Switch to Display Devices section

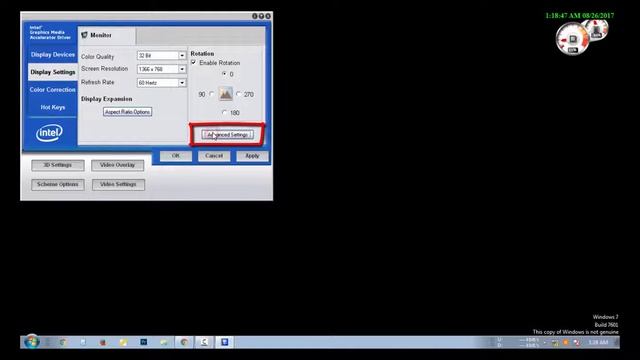(53, 55)
